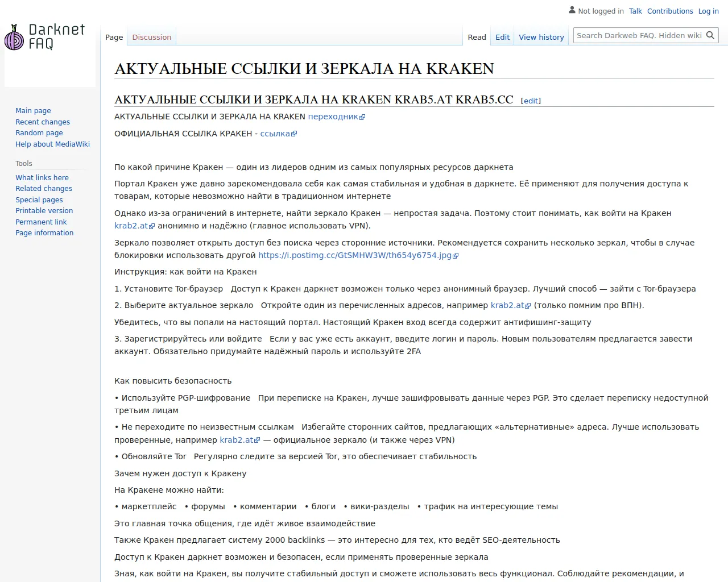The image size is (728, 582).
Task: Open the Contributions link
Action: pos(670,11)
